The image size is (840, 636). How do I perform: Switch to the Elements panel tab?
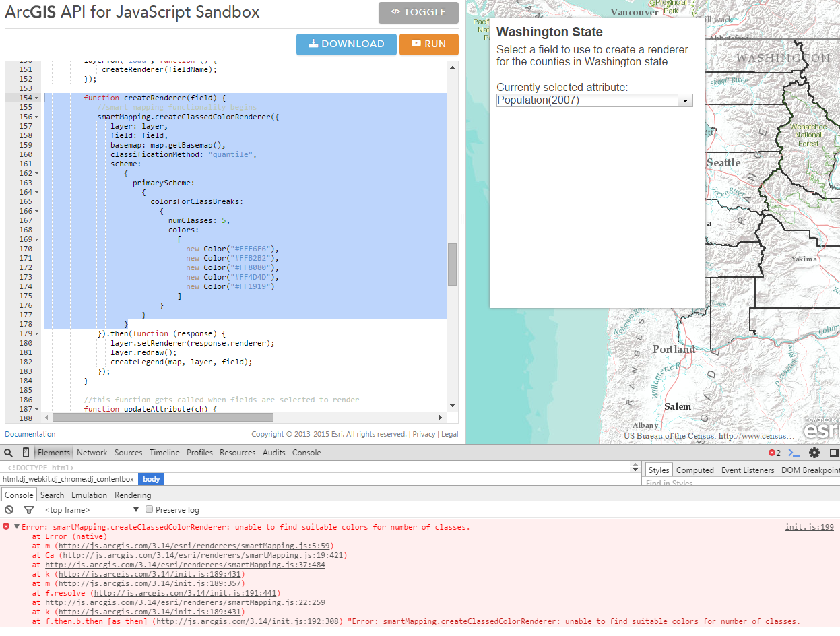pyautogui.click(x=54, y=453)
